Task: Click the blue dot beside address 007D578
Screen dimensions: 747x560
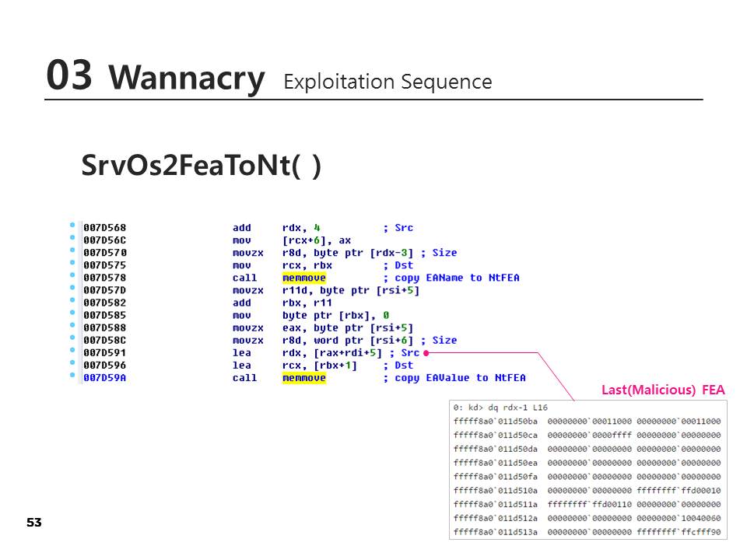Action: (72, 275)
